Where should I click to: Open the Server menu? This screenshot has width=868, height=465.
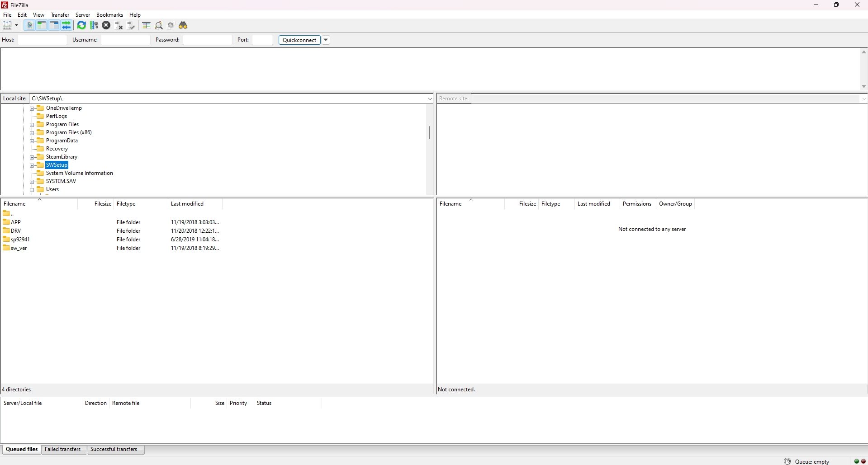pos(83,15)
